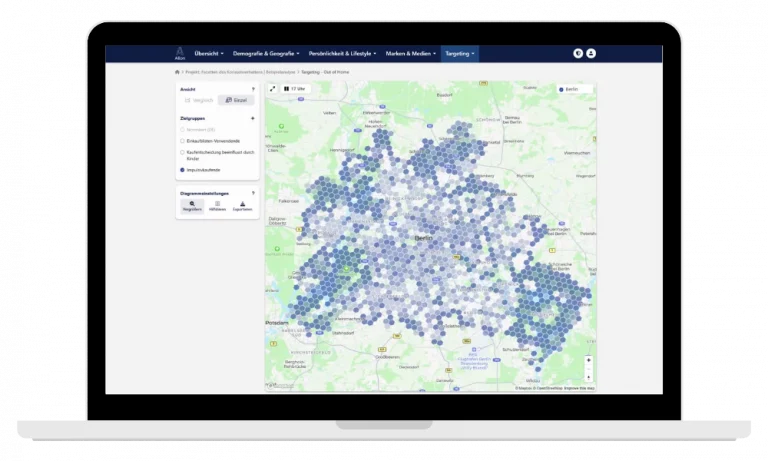Viewport: 768px width, 461px height.
Task: Zoom in on the map
Action: tap(588, 360)
